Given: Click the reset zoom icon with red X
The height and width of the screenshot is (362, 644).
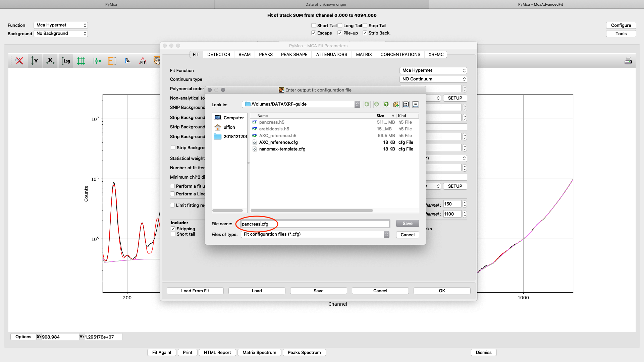Looking at the screenshot, I should 19,61.
